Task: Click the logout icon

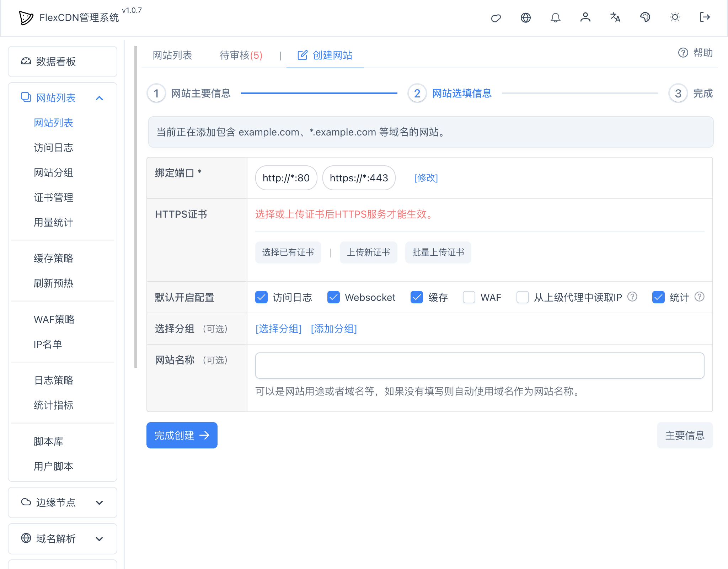Action: (x=705, y=17)
